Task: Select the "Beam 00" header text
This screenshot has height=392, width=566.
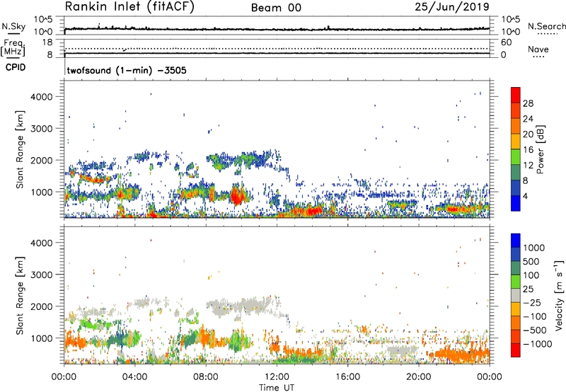Action: (276, 8)
